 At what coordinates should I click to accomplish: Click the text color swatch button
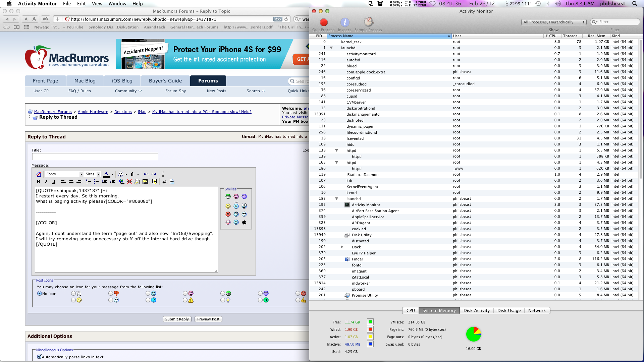point(106,174)
